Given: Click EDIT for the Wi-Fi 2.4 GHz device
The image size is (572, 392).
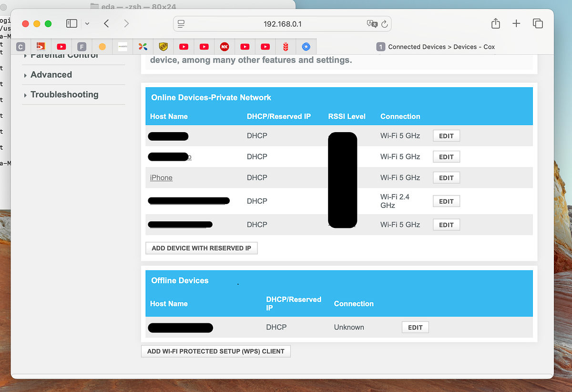Looking at the screenshot, I should (446, 201).
